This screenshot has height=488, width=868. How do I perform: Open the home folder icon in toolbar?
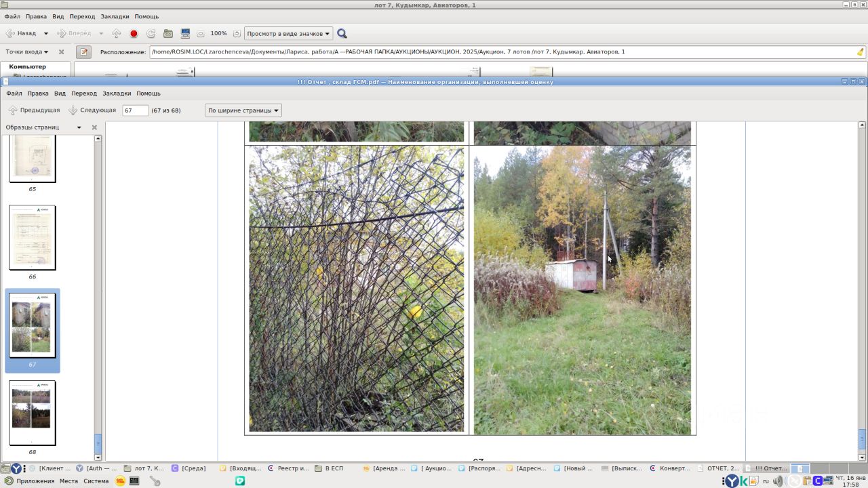pos(168,33)
